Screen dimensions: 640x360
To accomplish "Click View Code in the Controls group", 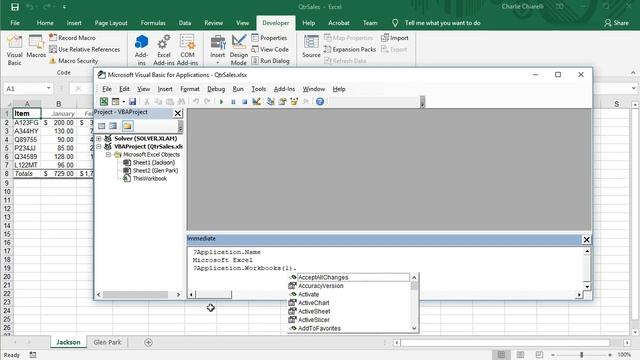I will pyautogui.click(x=270, y=49).
